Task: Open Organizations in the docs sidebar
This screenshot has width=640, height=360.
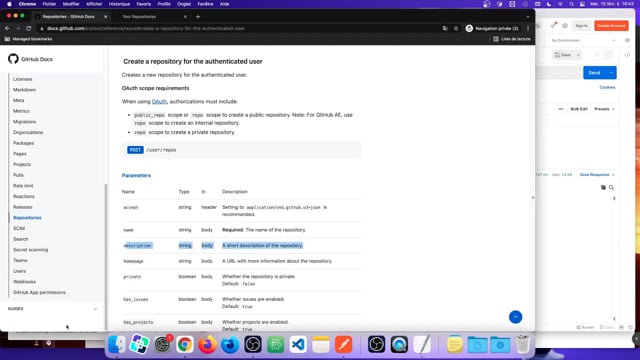Action: coord(28,132)
